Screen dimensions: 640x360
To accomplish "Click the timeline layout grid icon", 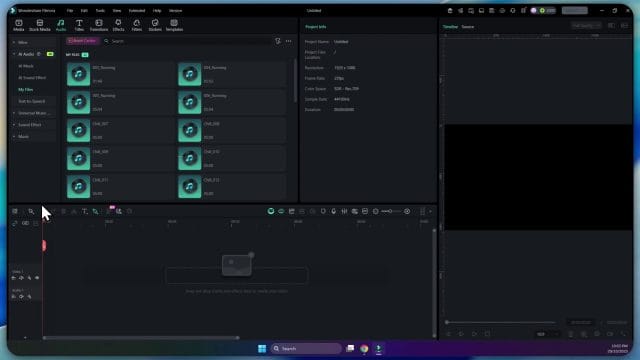I will (15, 211).
